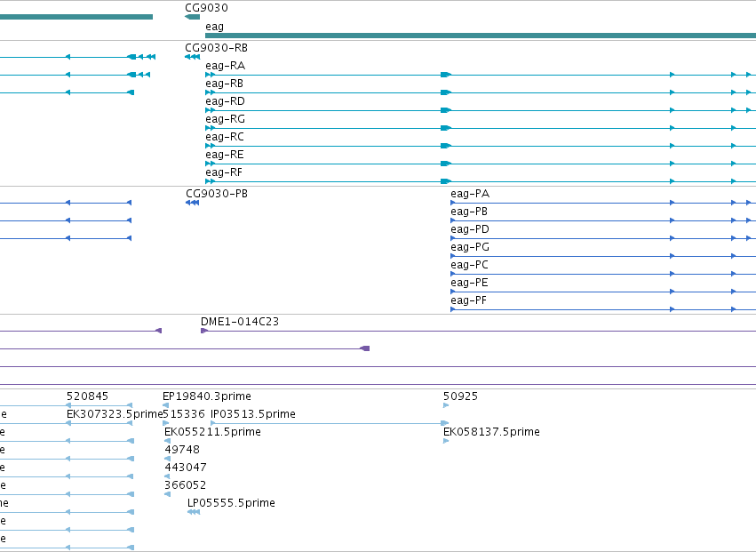Select the eag-PD protein label
Image resolution: width=756 pixels, height=552 pixels.
pyautogui.click(x=470, y=229)
